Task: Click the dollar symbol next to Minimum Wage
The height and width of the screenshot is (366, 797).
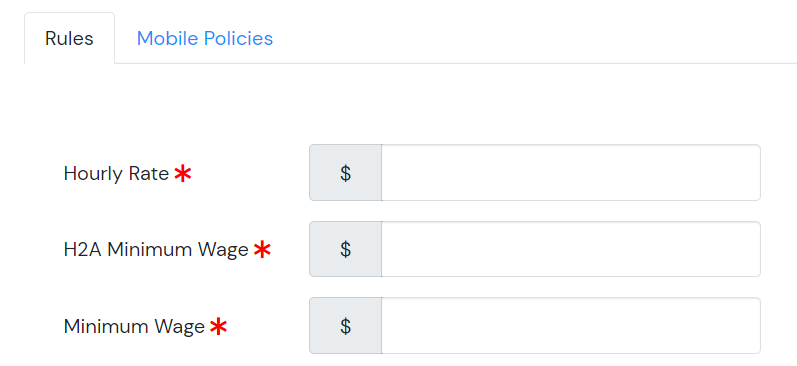Action: click(346, 325)
